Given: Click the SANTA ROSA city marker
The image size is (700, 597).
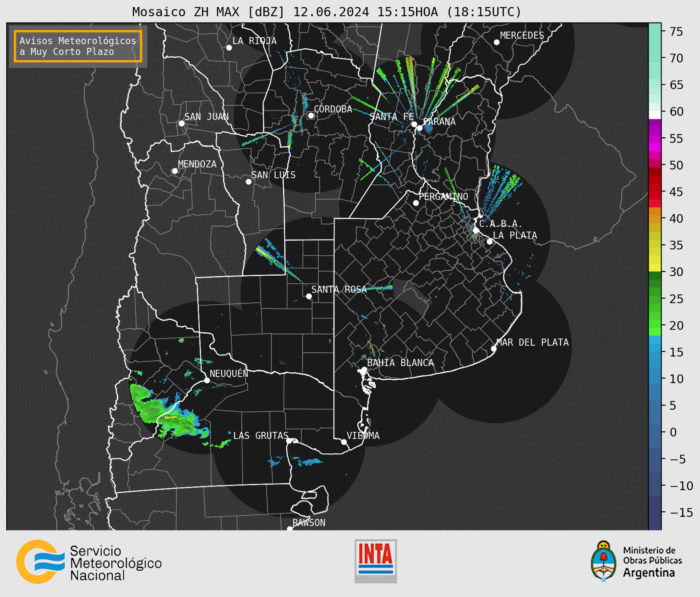Looking at the screenshot, I should tap(309, 296).
